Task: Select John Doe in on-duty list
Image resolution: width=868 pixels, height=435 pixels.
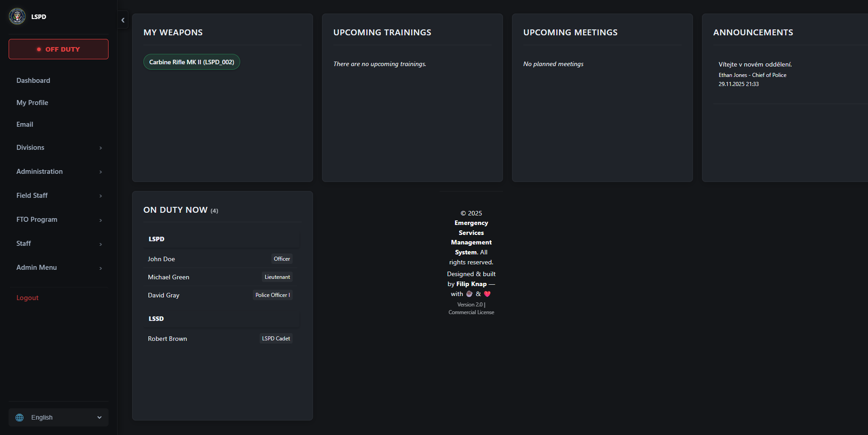Action: [x=161, y=259]
